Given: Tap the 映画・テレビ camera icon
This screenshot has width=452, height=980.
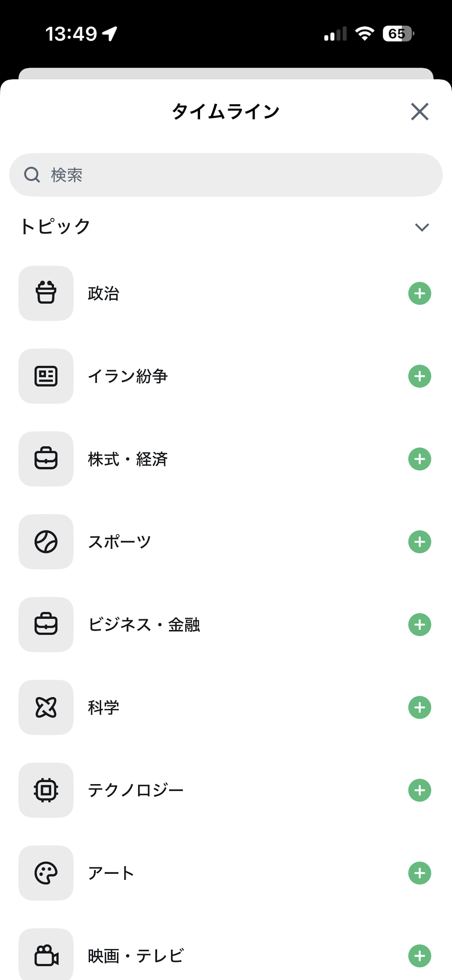Looking at the screenshot, I should [46, 955].
